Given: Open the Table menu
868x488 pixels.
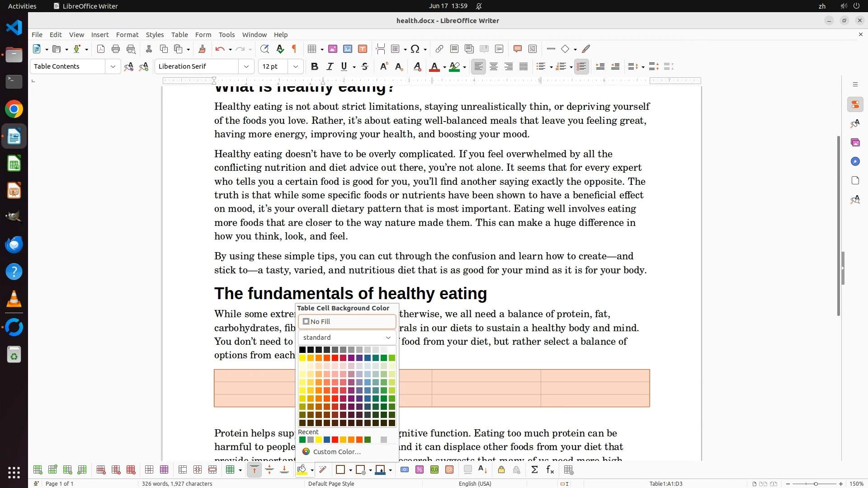Looking at the screenshot, I should point(179,35).
